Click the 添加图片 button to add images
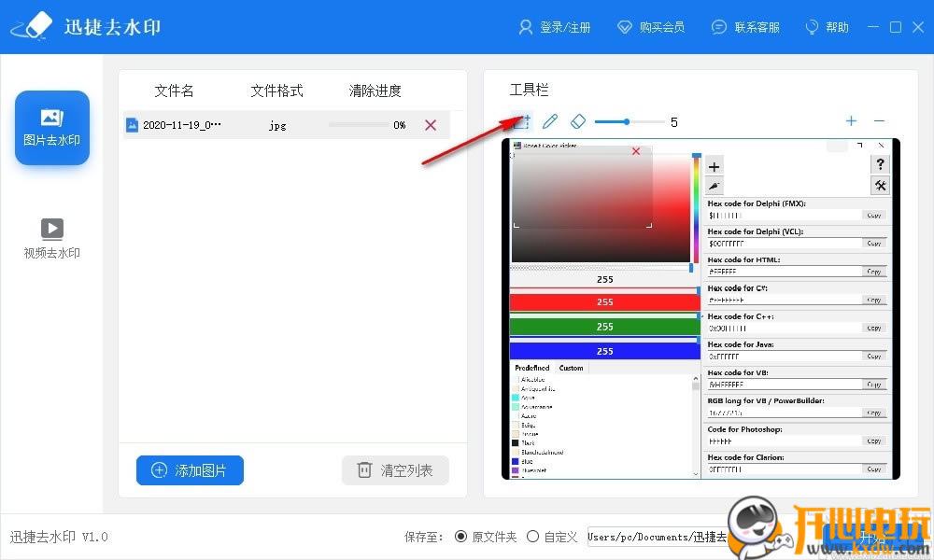 [190, 470]
